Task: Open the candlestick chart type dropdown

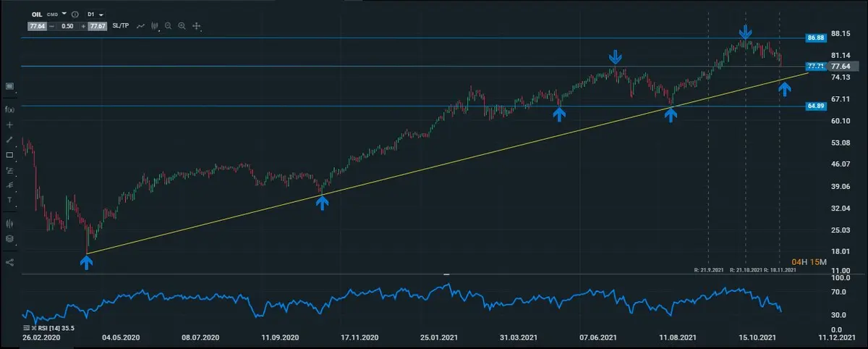Action: 154,26
